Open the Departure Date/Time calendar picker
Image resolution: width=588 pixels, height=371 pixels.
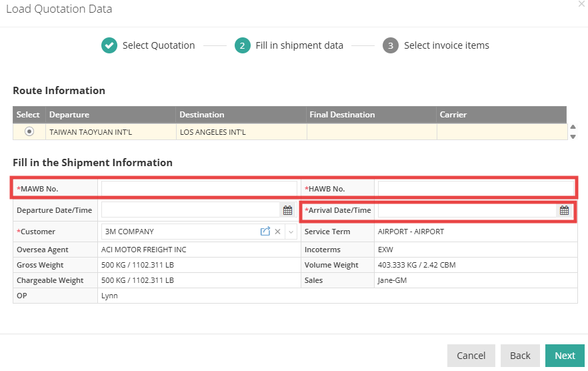click(x=287, y=210)
